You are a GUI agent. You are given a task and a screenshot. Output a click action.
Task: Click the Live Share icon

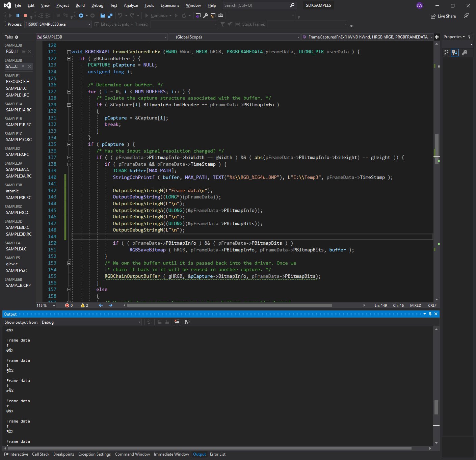coord(433,16)
